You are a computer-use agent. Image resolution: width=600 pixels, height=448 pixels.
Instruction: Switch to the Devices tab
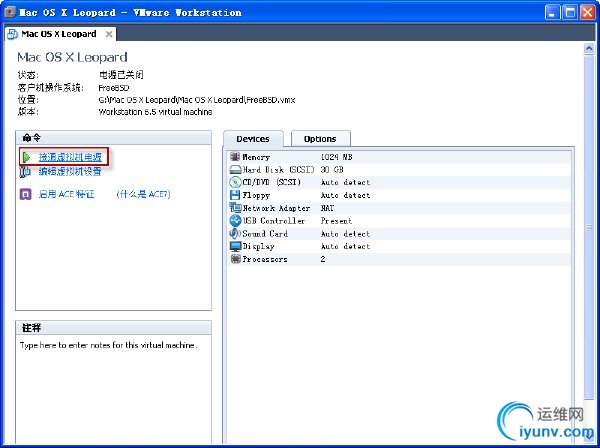pos(253,139)
